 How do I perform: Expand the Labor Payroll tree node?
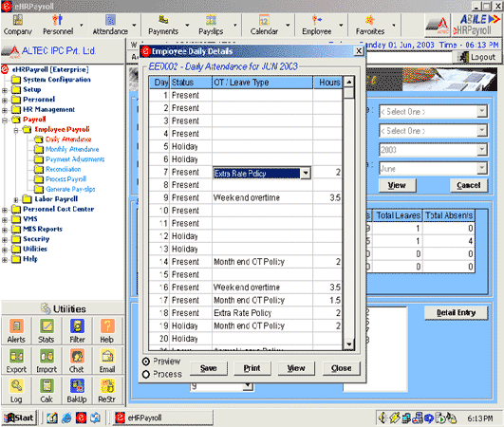click(x=16, y=200)
